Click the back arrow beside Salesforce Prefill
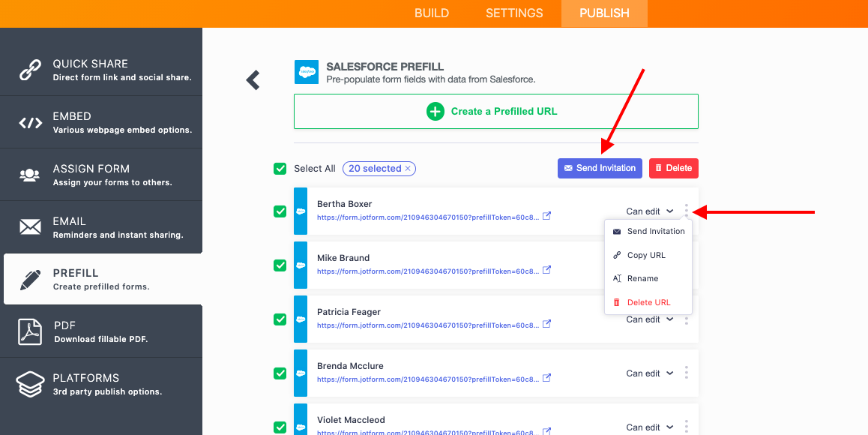The image size is (868, 435). pyautogui.click(x=253, y=80)
